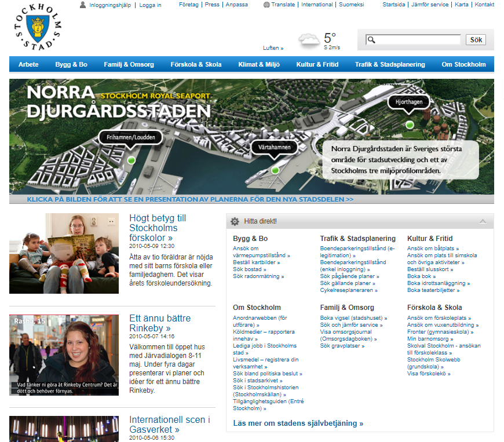This screenshot has height=442, width=504.
Task: Open Boka vigsel (stadshuset) link
Action: [x=353, y=318]
